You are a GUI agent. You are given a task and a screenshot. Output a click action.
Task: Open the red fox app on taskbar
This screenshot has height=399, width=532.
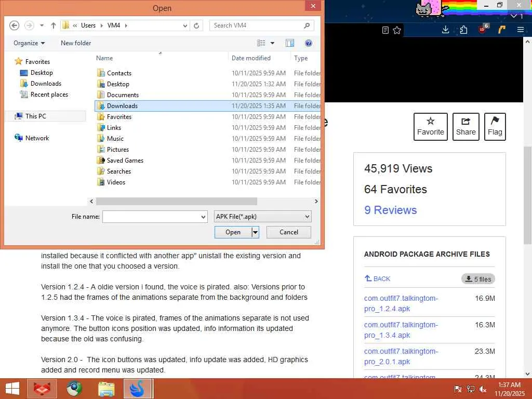click(42, 389)
